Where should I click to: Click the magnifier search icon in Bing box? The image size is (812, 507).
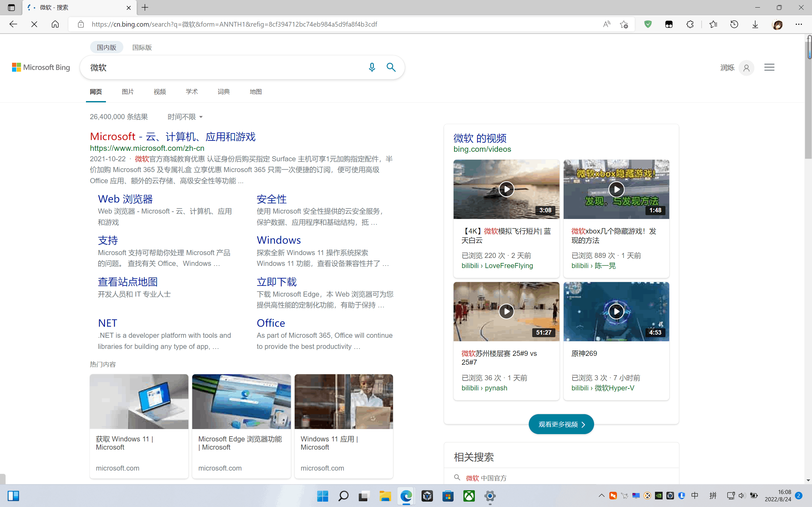coord(391,67)
